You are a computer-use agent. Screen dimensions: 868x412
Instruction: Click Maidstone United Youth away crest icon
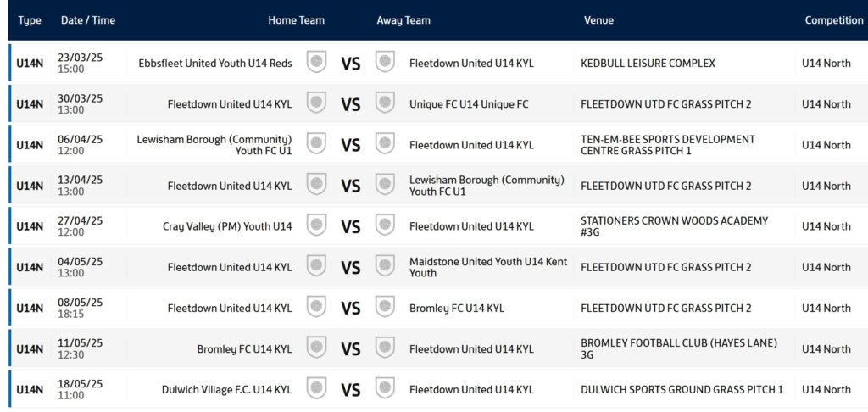[385, 266]
